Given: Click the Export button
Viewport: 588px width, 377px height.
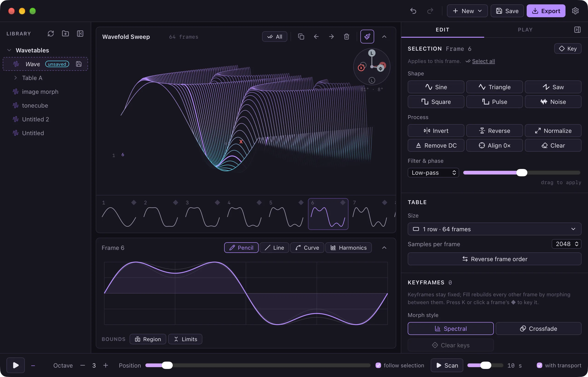Looking at the screenshot, I should 546,11.
